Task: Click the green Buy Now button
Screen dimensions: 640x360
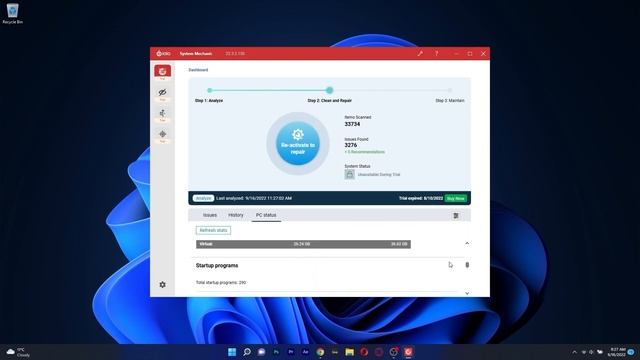Action: coord(456,198)
